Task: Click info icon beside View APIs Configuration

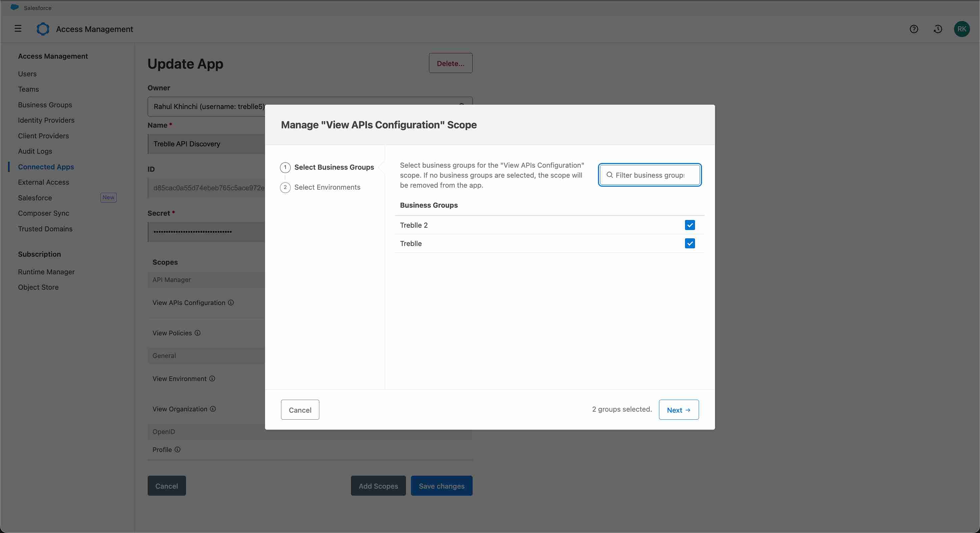Action: (x=231, y=302)
